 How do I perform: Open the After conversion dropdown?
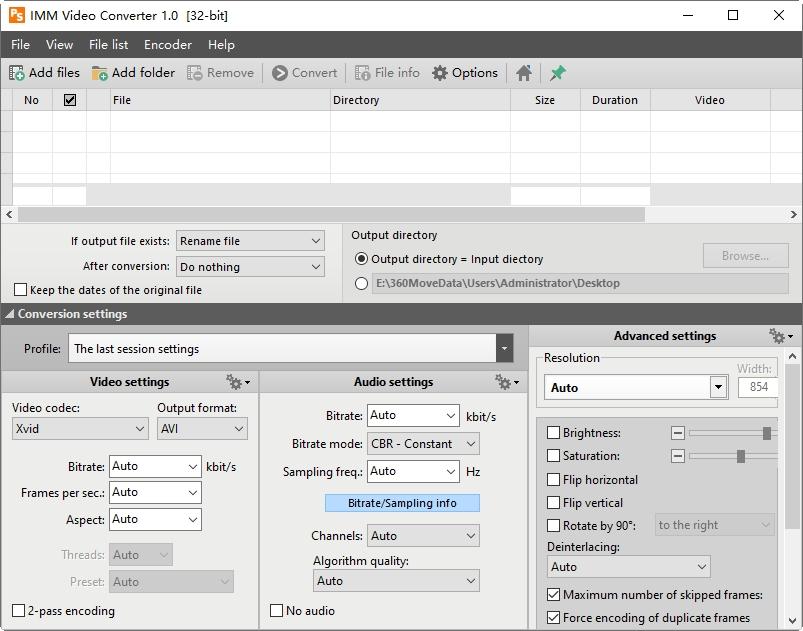(x=250, y=267)
